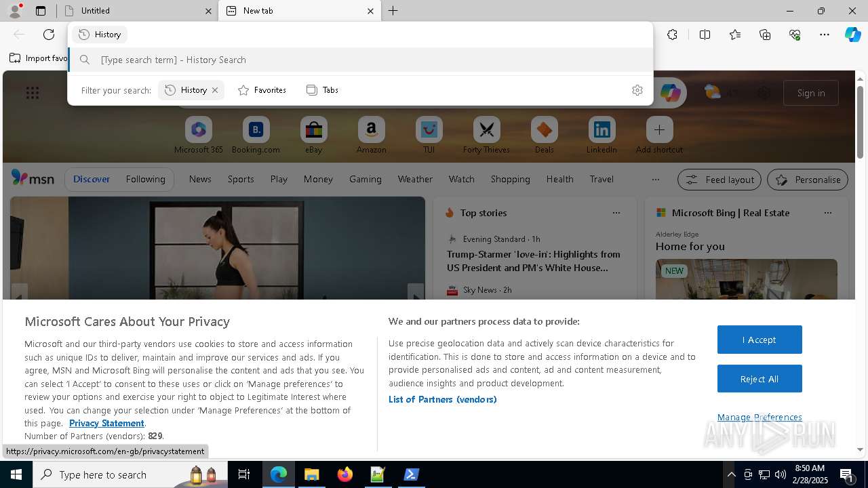This screenshot has height=488, width=868.
Task: Open the Play menu item
Action: 279,179
